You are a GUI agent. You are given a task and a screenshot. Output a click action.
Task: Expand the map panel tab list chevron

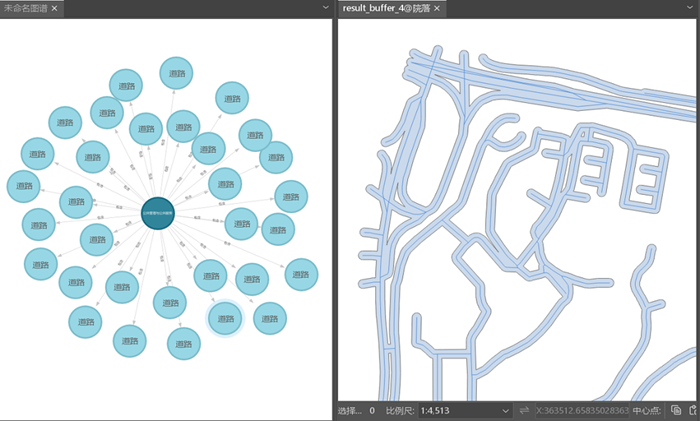tap(692, 8)
